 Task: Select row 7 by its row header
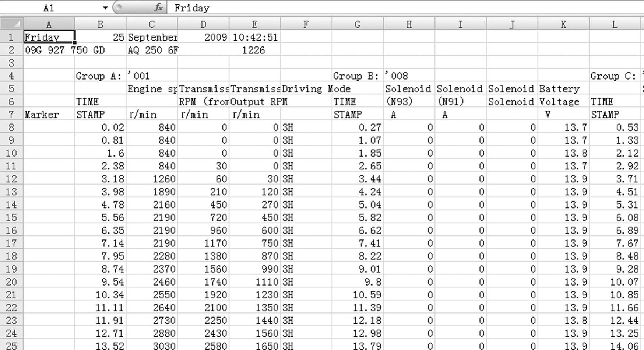[12, 115]
